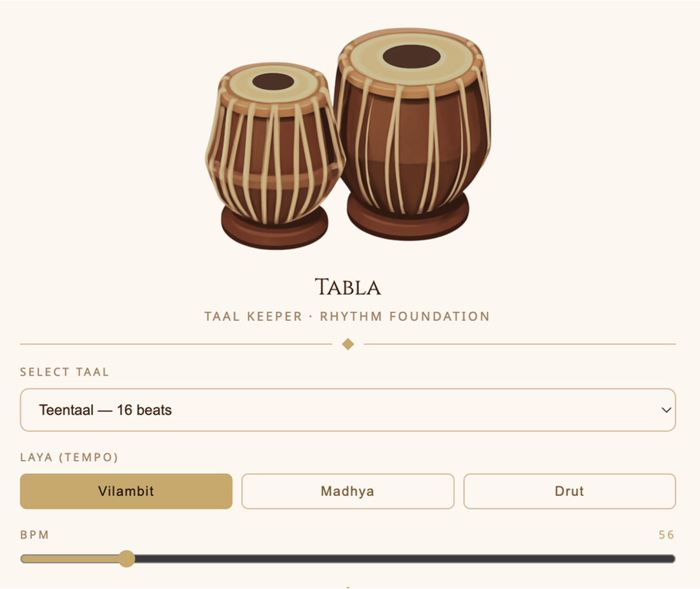Open the Select Taal dropdown
This screenshot has width=700, height=589.
coord(348,410)
